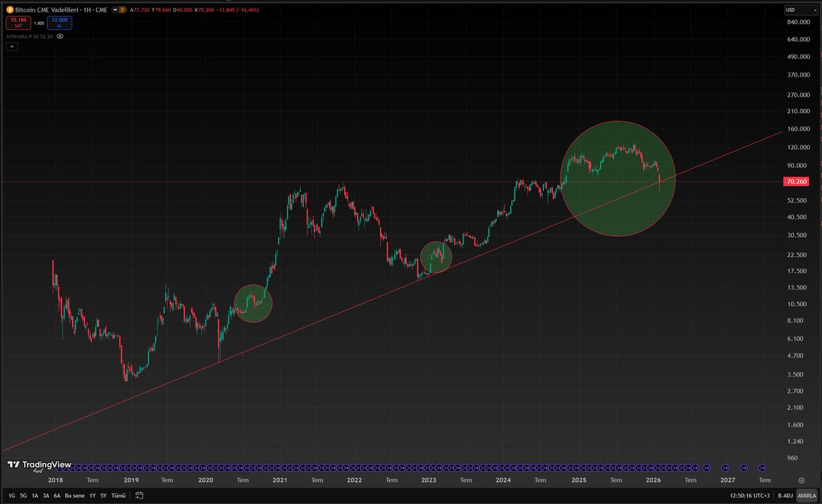This screenshot has height=504, width=822.
Task: Click the 70.260 current price label
Action: pyautogui.click(x=797, y=181)
